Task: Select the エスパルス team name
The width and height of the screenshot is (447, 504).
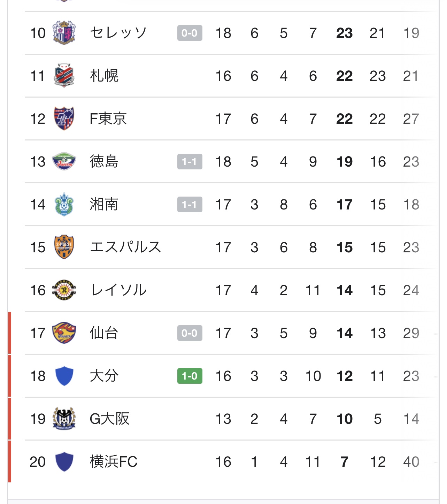Action: (x=125, y=247)
